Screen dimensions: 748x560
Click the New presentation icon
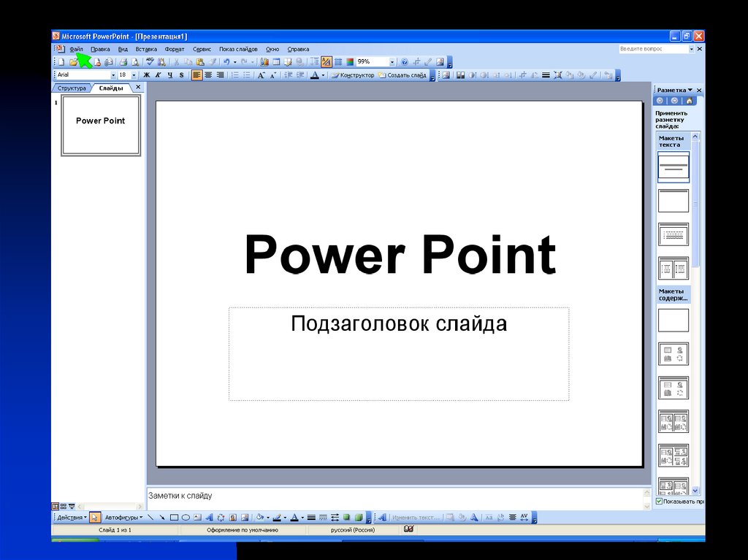(61, 62)
